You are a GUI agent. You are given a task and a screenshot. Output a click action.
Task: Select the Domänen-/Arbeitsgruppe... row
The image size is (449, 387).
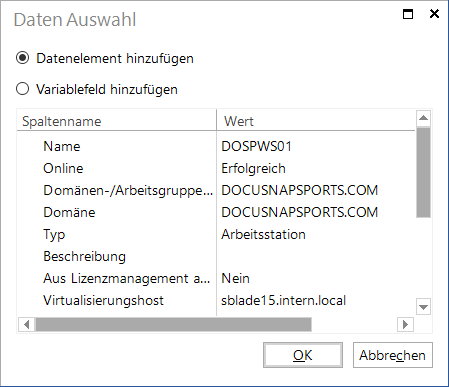click(216, 190)
